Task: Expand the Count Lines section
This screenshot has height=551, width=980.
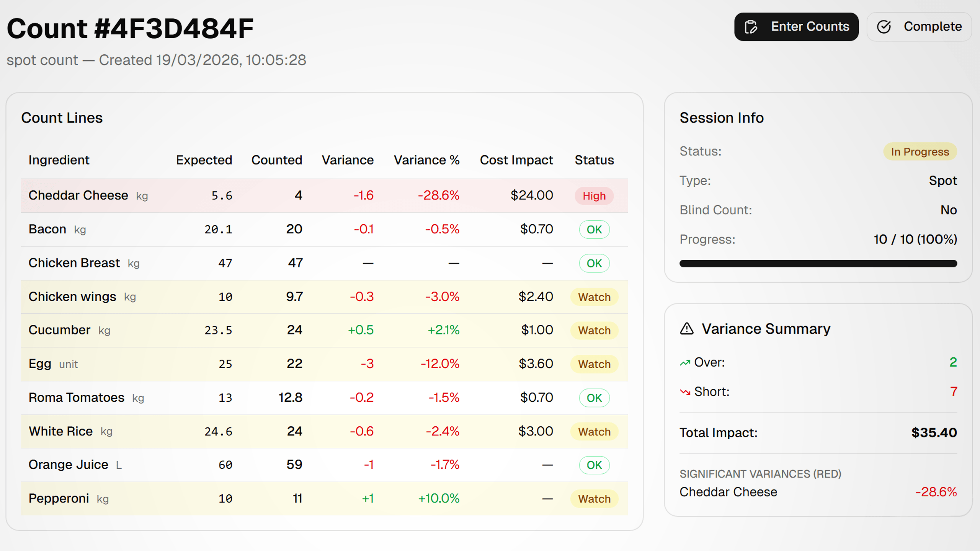Action: [x=62, y=118]
